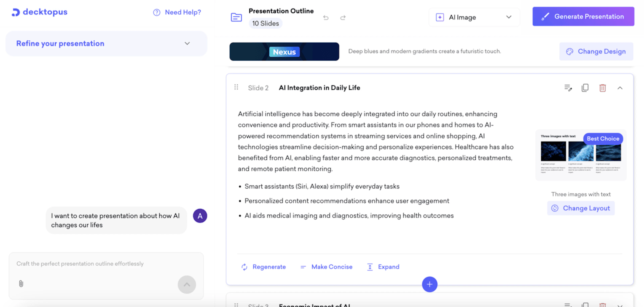Click Generate Presentation button
Screen dimensions: 644x307
(x=583, y=16)
